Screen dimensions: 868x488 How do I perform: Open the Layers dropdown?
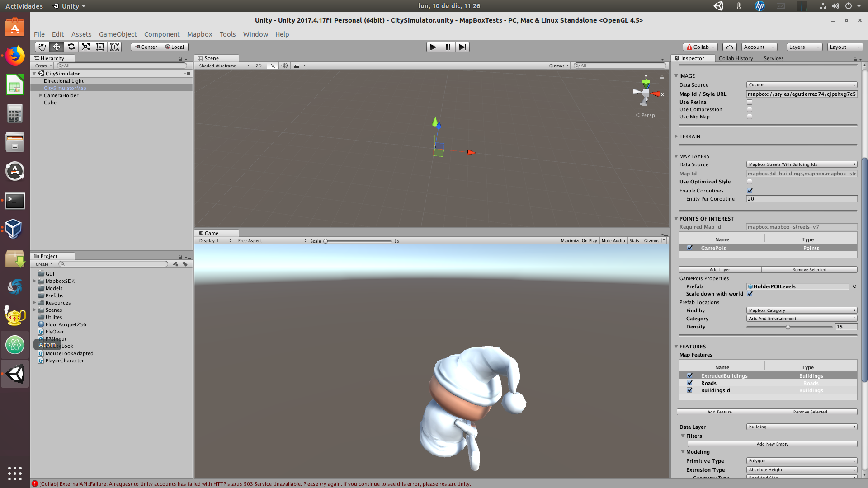coord(804,47)
